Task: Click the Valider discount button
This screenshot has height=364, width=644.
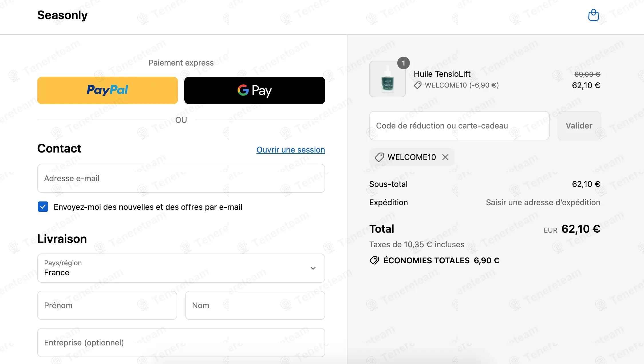Action: point(579,126)
